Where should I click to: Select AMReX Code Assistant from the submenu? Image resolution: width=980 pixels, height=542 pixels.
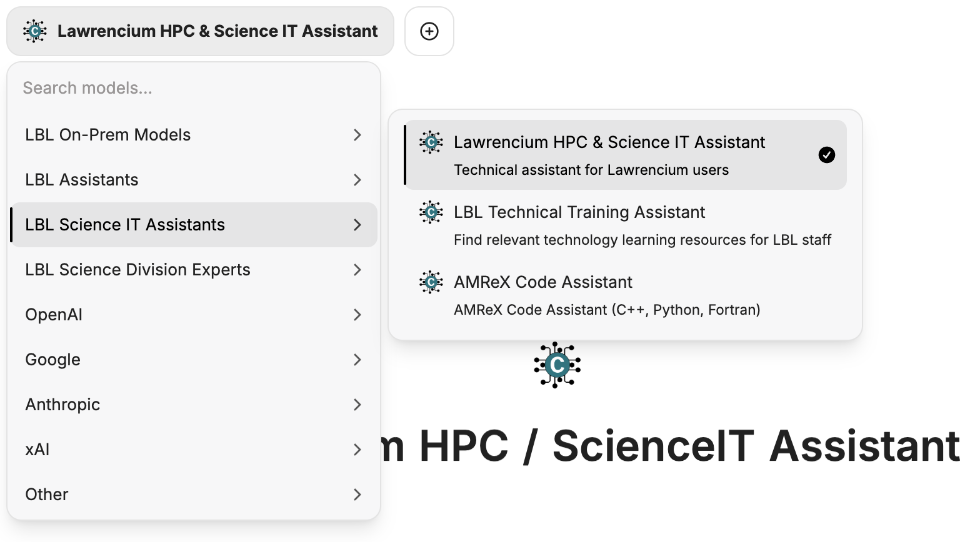pos(543,282)
